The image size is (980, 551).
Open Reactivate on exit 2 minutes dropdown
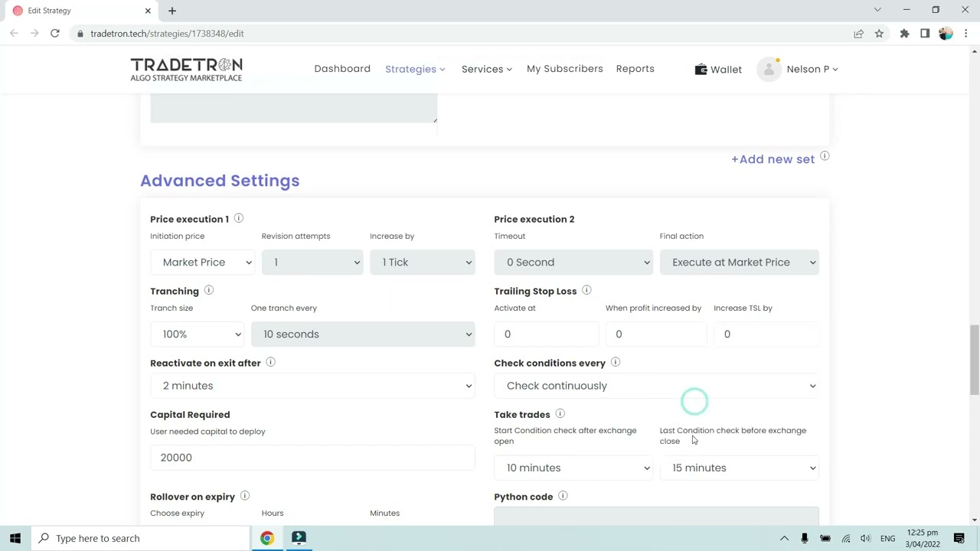point(312,386)
